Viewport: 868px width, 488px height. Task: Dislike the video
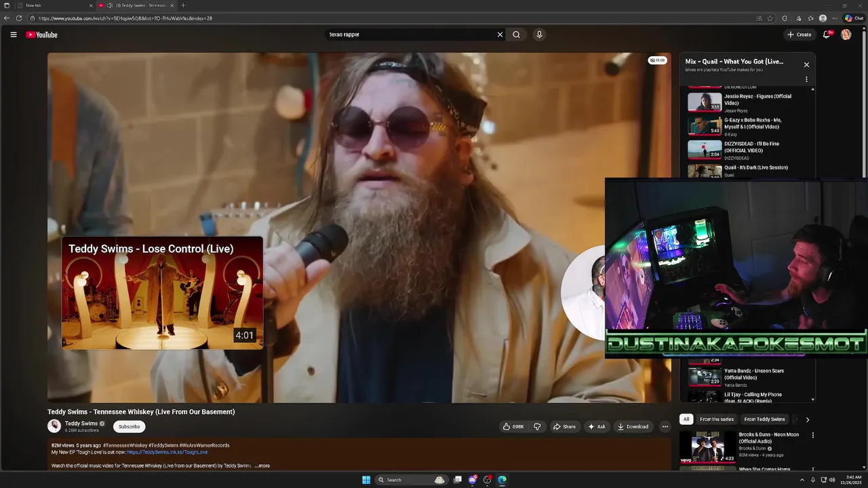tap(537, 426)
